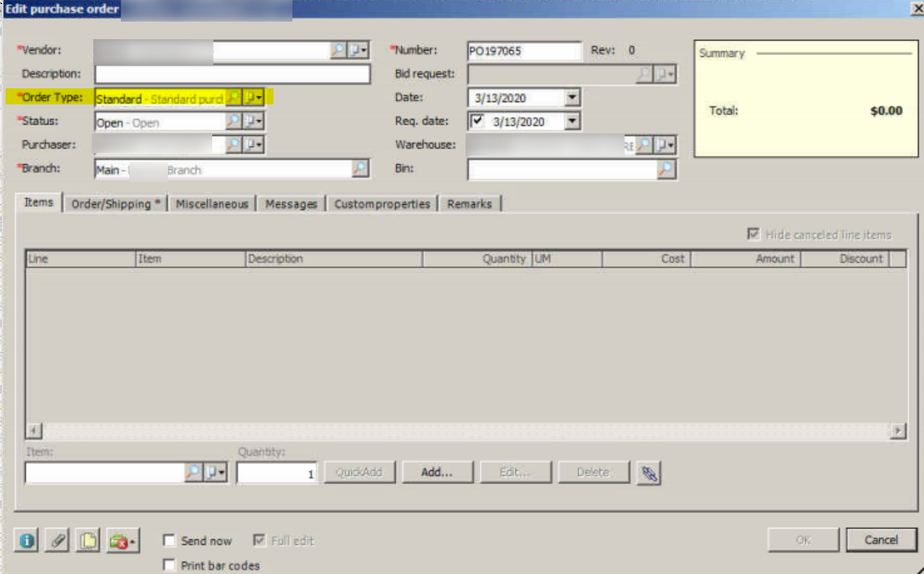Image resolution: width=924 pixels, height=574 pixels.
Task: Expand the Item field options dropdown
Action: [215, 472]
